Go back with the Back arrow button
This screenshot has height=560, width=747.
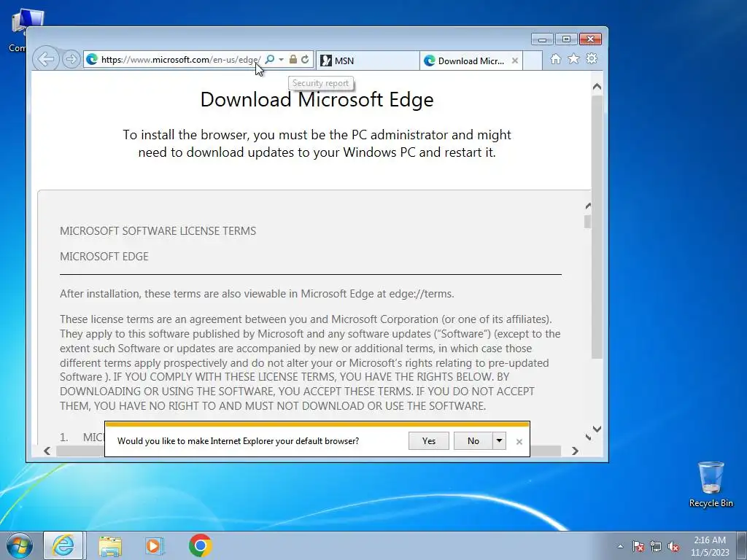[46, 59]
